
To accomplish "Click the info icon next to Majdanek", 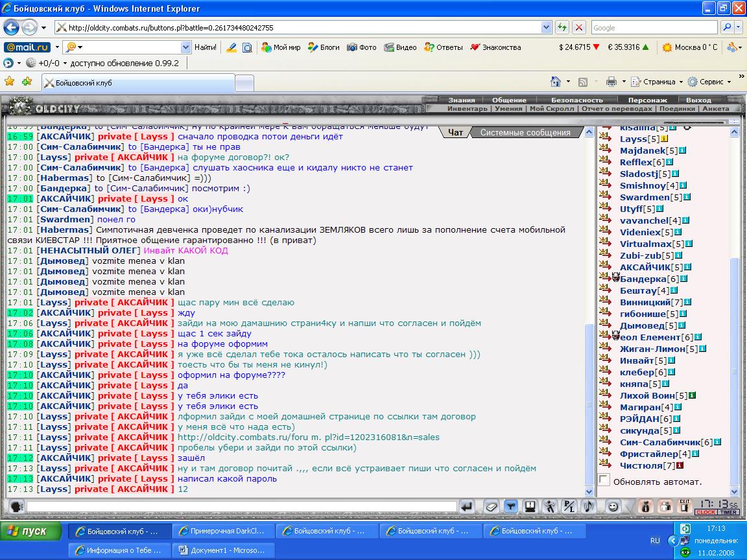I will point(682,150).
